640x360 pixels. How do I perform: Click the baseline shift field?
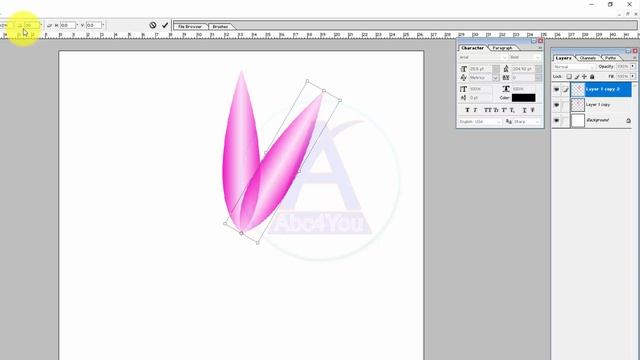point(480,98)
